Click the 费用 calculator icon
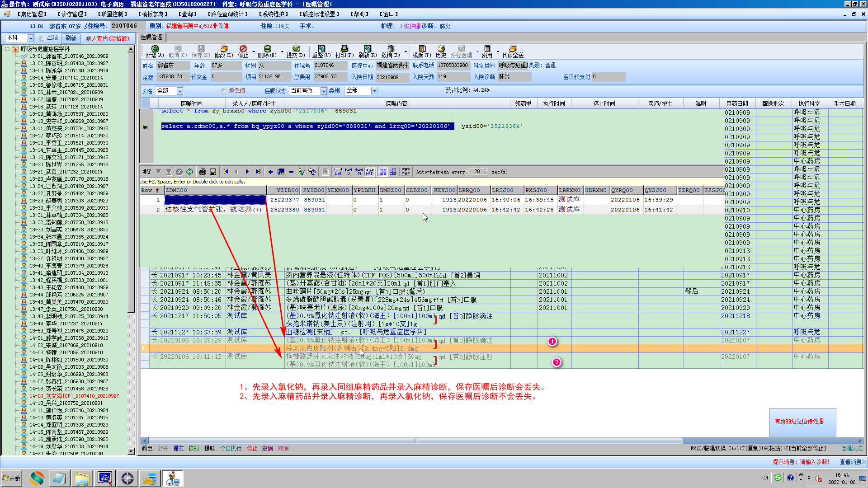The height and width of the screenshot is (488, 868). tap(487, 49)
